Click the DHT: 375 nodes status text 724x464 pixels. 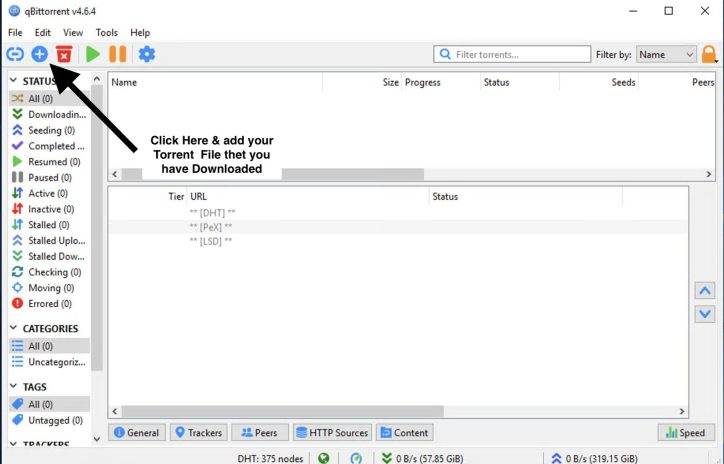pos(270,458)
